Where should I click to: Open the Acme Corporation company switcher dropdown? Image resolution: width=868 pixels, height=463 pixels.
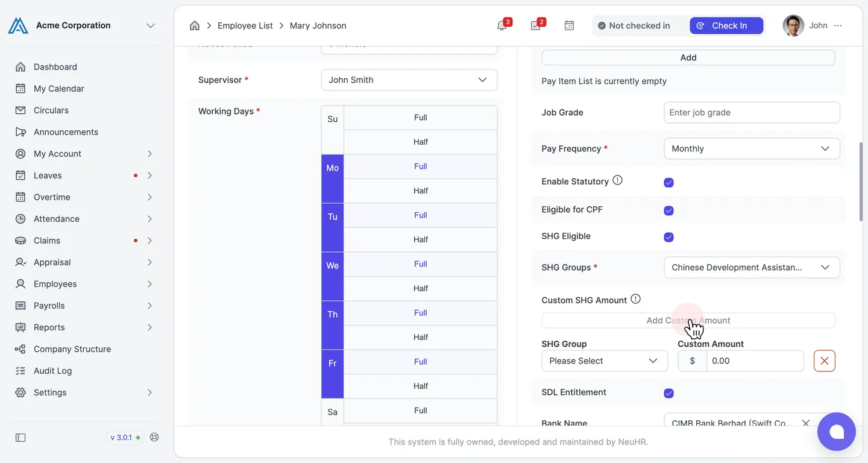click(151, 25)
